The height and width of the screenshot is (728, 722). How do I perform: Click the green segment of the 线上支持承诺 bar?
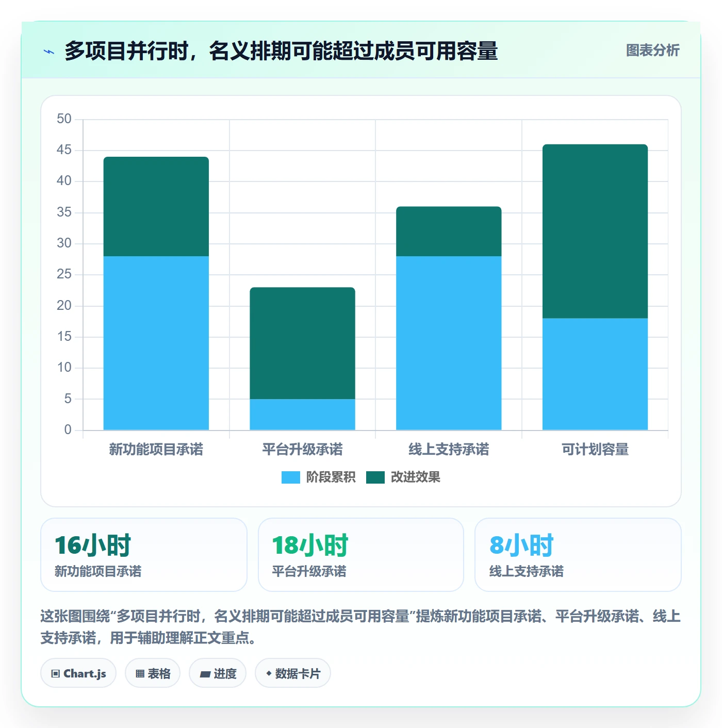click(449, 231)
